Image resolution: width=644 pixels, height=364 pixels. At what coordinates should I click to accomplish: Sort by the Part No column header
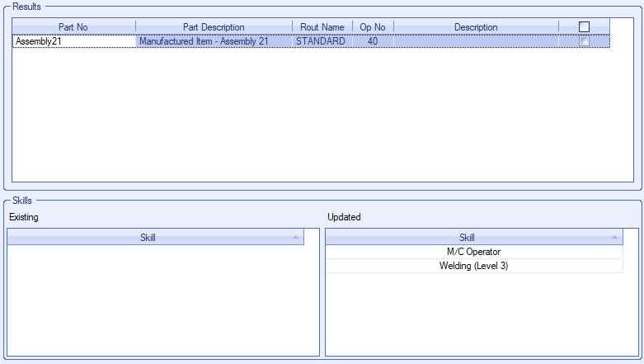(x=73, y=27)
